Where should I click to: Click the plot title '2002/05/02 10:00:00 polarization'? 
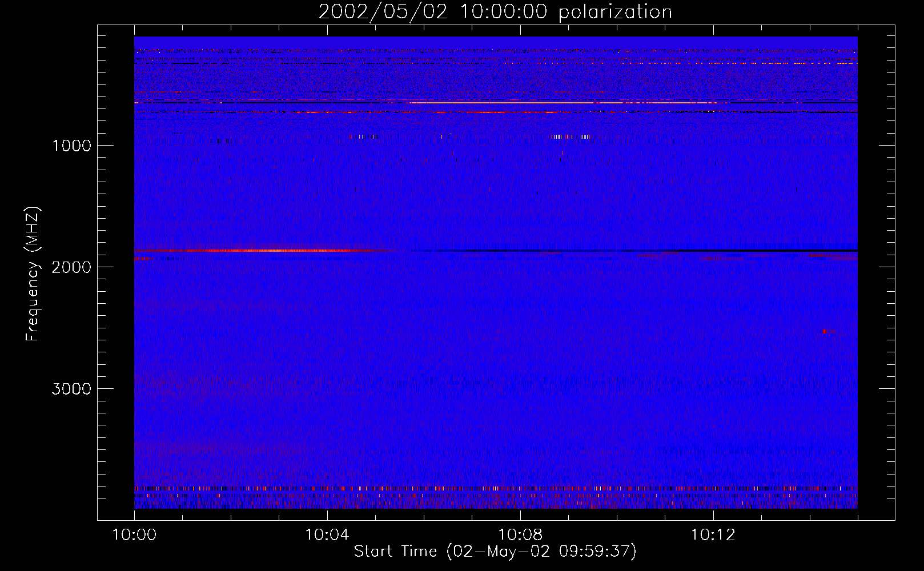pyautogui.click(x=495, y=12)
